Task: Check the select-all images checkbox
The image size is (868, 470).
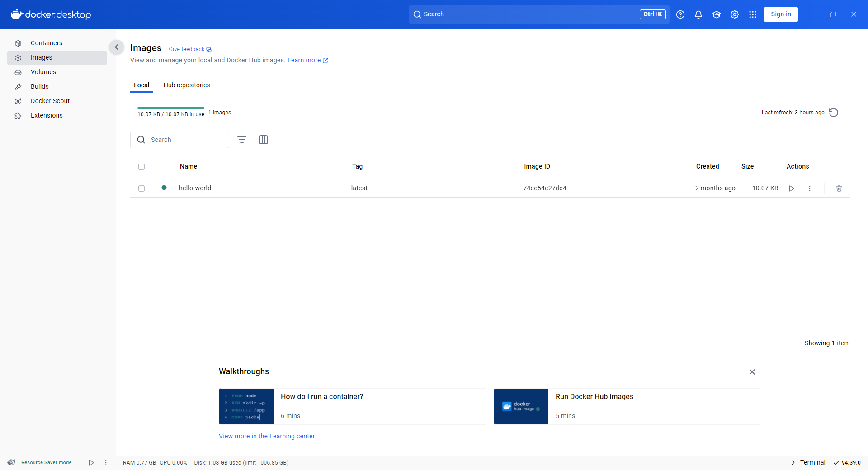Action: pos(142,167)
